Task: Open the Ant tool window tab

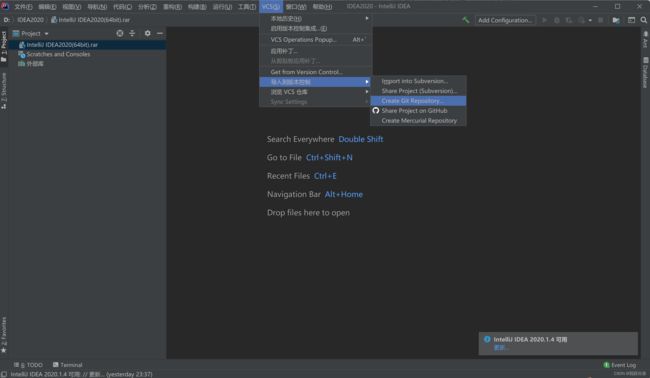Action: click(x=645, y=39)
